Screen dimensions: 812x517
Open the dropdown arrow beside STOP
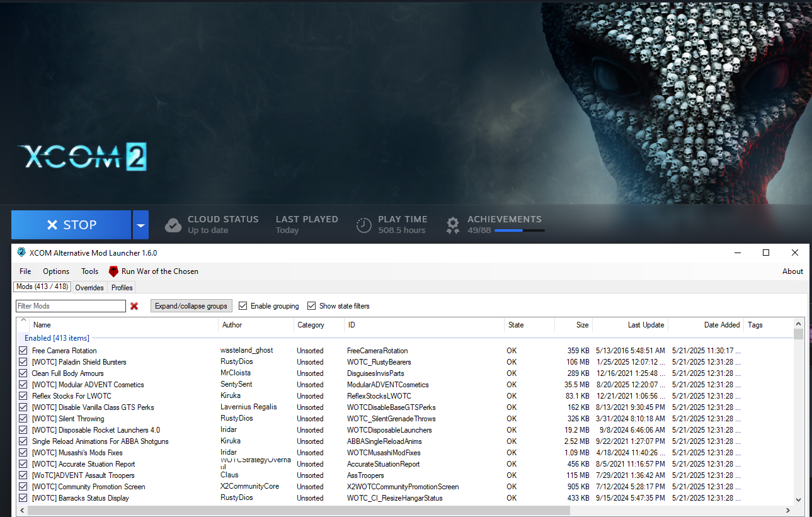pos(140,225)
